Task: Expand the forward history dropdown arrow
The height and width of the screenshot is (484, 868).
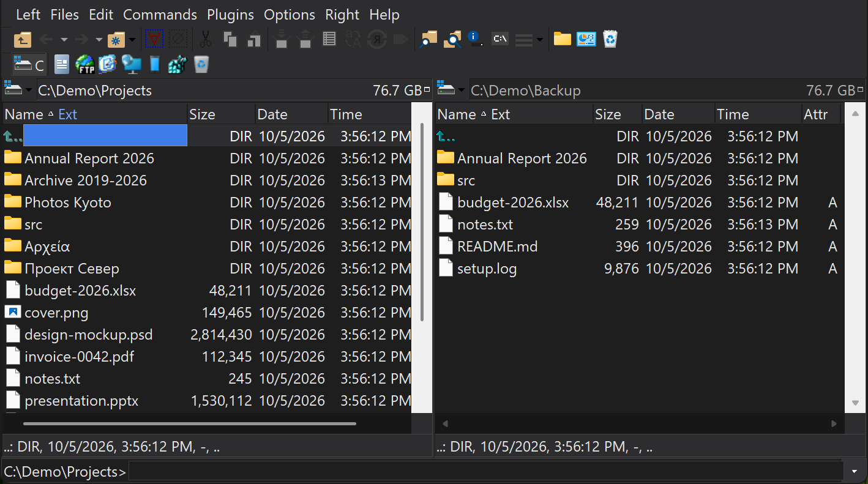Action: pyautogui.click(x=99, y=40)
